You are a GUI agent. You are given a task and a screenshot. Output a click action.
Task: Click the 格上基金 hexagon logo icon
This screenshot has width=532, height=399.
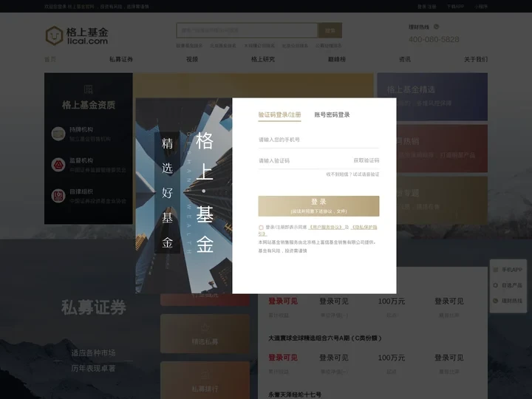54,35
